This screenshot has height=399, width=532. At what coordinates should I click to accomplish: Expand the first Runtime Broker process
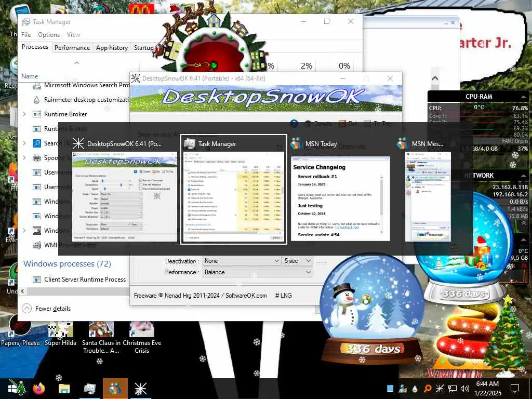(x=24, y=114)
